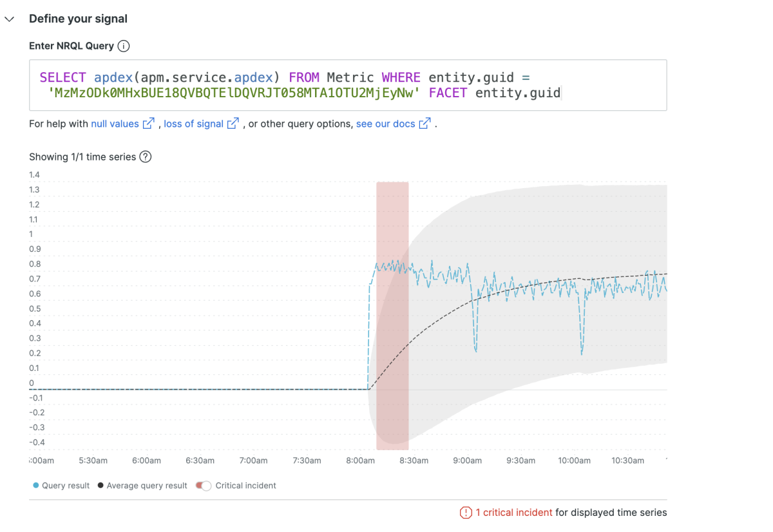Click external-link icon after null values
This screenshot has height=532, width=773.
coord(148,124)
